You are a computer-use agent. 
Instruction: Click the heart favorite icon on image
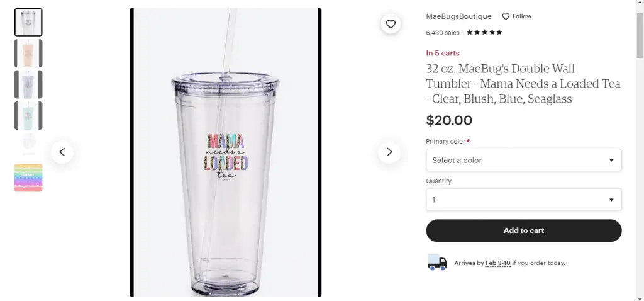point(391,24)
